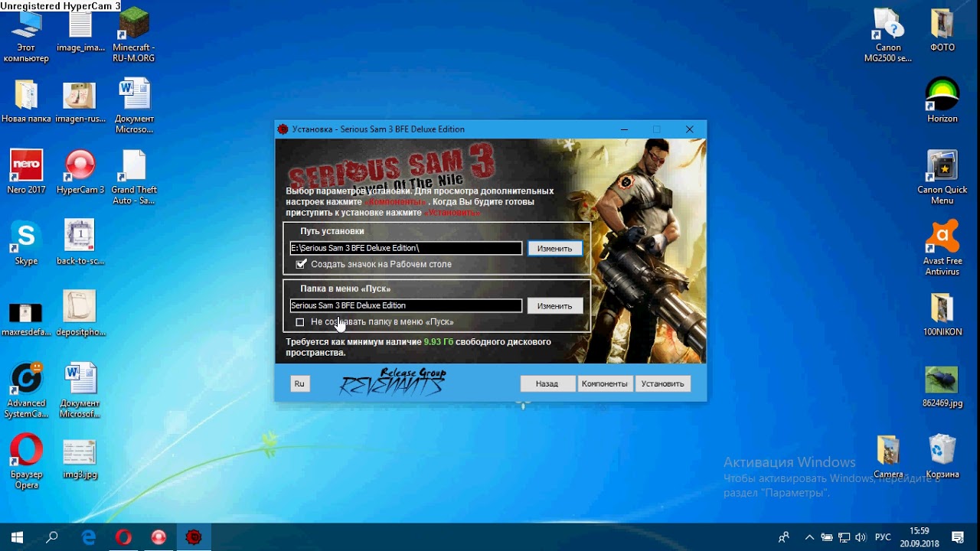Open the back-to-sc... desktop file
980x551 pixels.
tap(80, 243)
